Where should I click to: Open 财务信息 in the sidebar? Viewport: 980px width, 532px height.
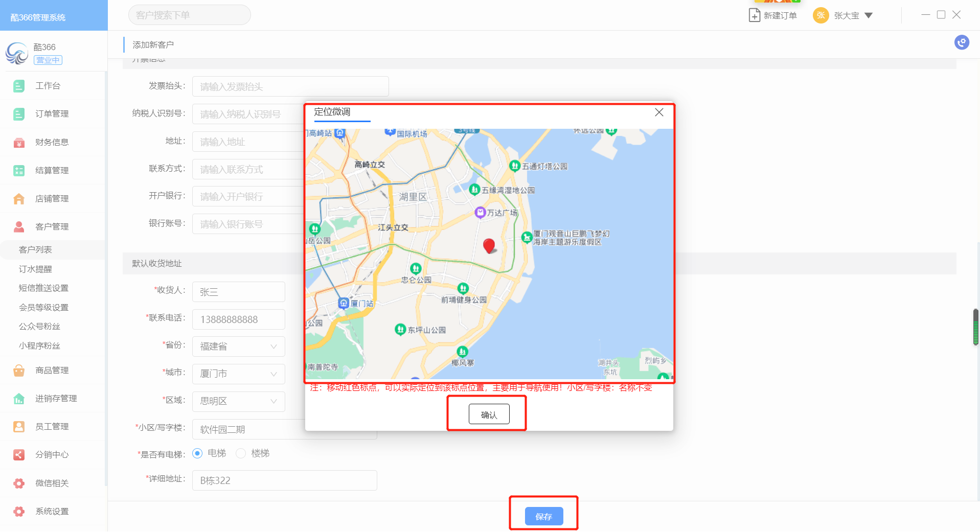tap(52, 142)
